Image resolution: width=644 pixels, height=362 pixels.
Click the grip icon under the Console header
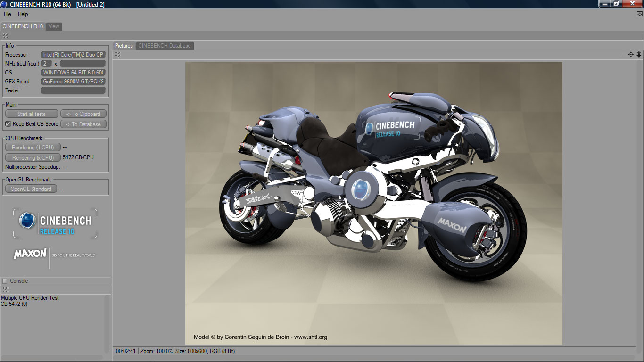click(6, 289)
